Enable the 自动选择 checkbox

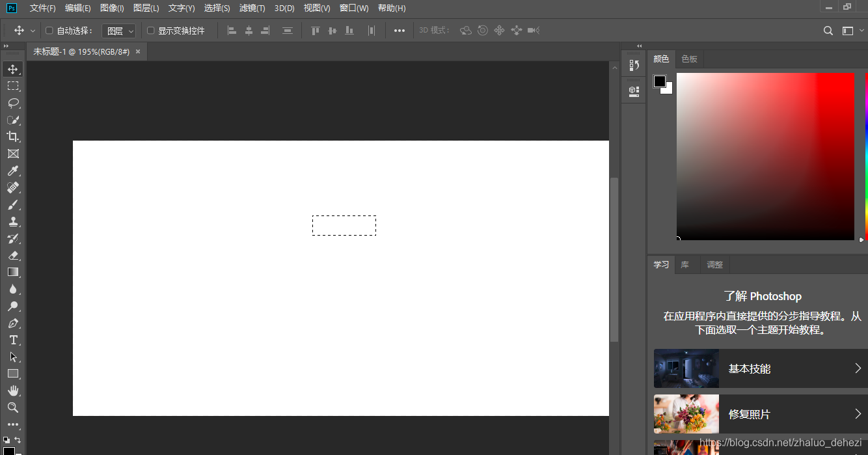(x=49, y=31)
